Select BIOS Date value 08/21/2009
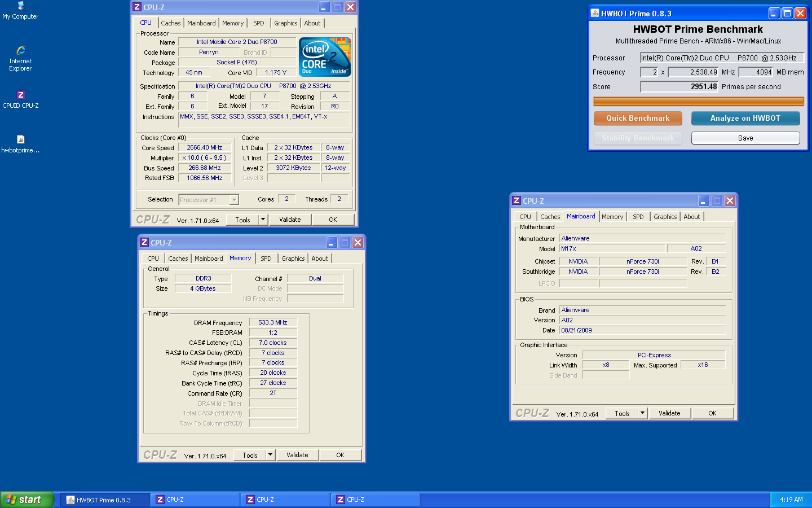This screenshot has width=812, height=508. point(642,330)
